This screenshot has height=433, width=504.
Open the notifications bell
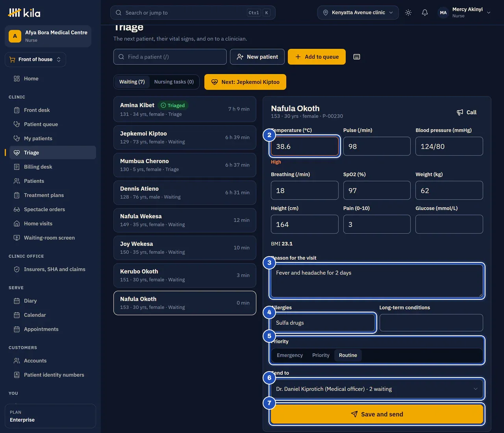[425, 13]
